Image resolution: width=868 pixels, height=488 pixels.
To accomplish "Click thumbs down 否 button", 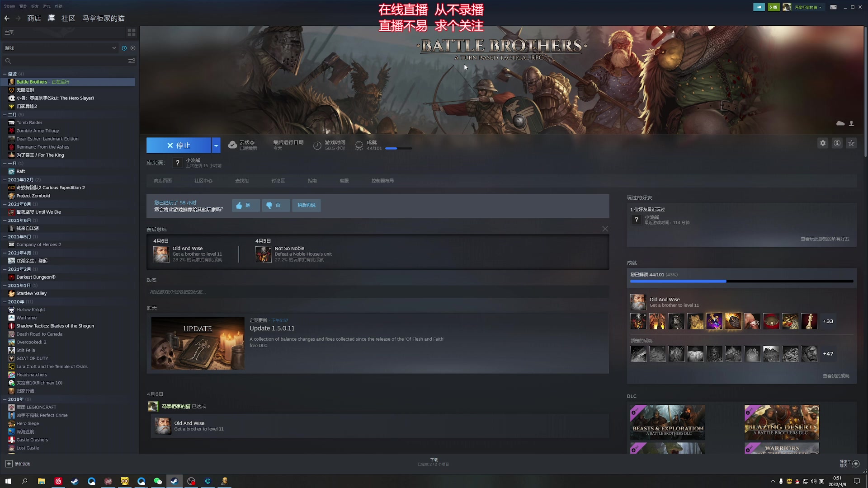I will (x=276, y=206).
